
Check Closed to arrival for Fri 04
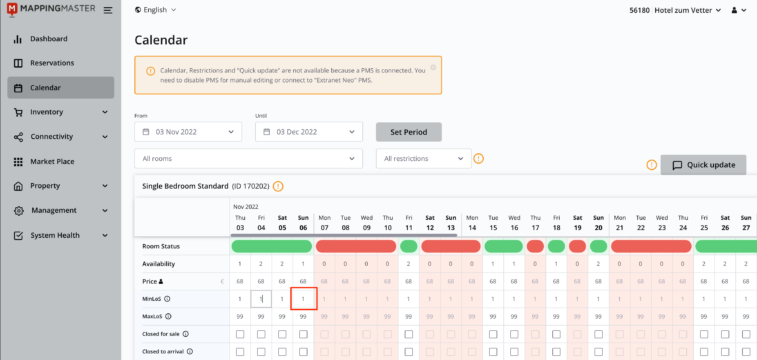pyautogui.click(x=261, y=352)
